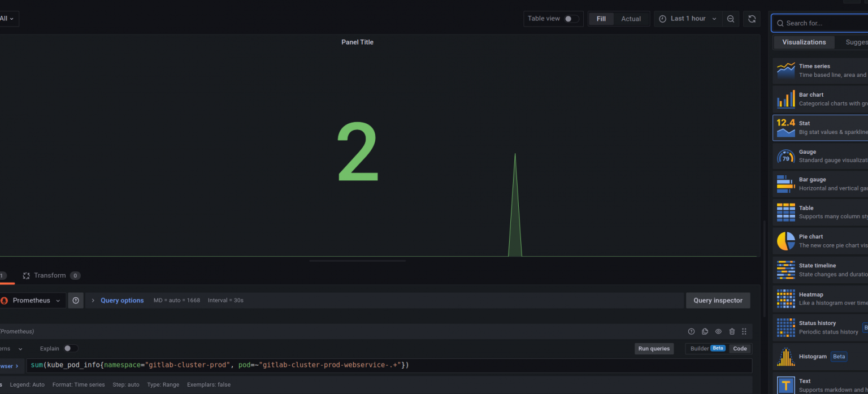
Task: Open data source help icon next to Prometheus
Action: click(x=76, y=301)
